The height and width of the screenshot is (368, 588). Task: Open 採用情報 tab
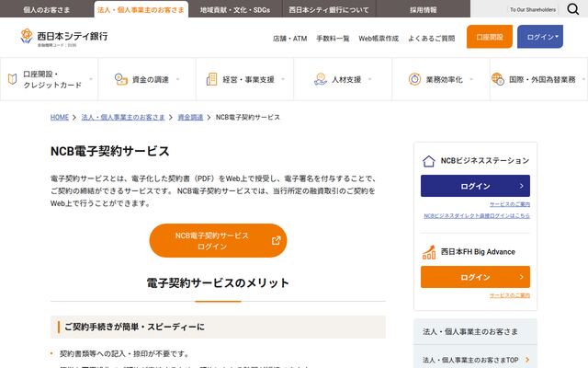point(423,10)
